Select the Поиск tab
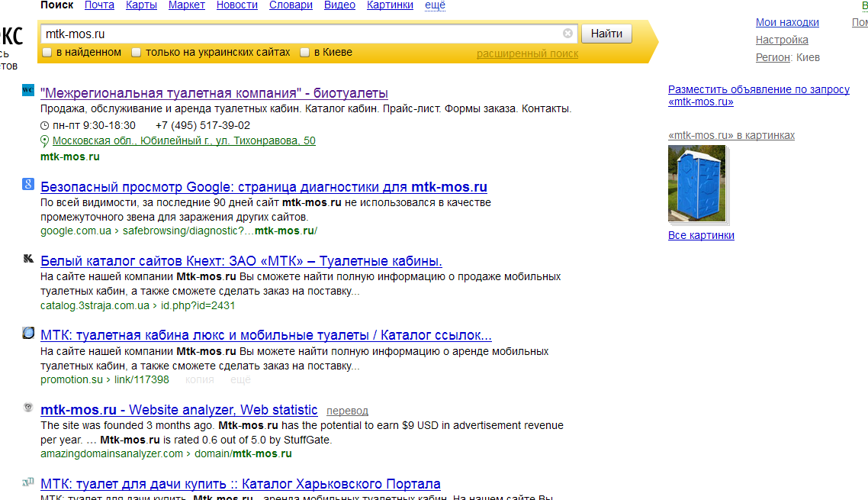 point(57,5)
